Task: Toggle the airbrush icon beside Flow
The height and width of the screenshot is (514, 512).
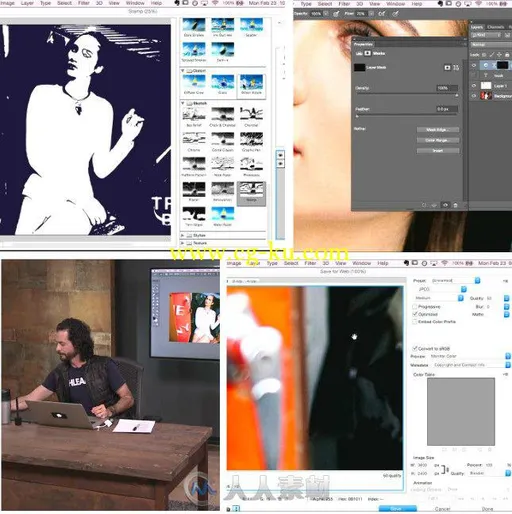Action: click(382, 14)
